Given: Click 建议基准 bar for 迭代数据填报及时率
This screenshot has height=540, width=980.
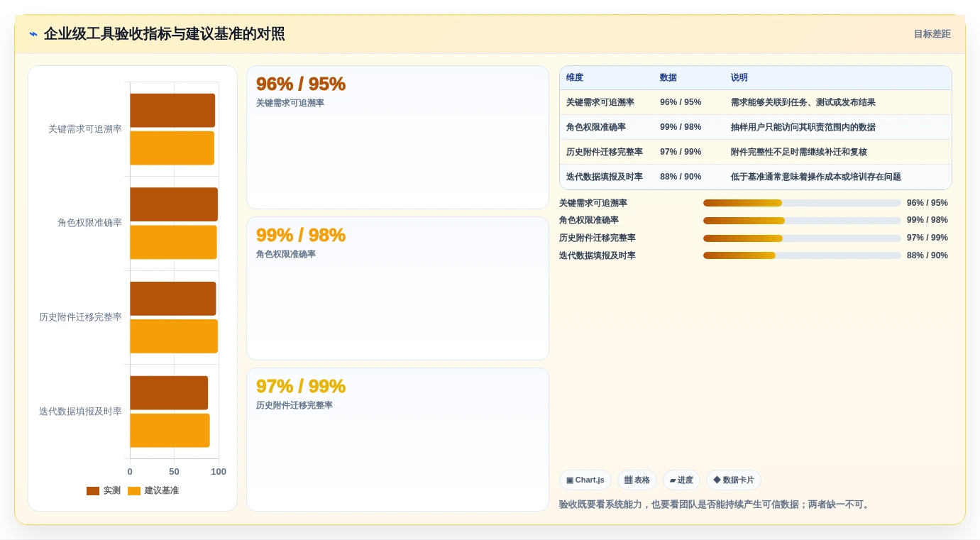Looking at the screenshot, I should tap(170, 431).
